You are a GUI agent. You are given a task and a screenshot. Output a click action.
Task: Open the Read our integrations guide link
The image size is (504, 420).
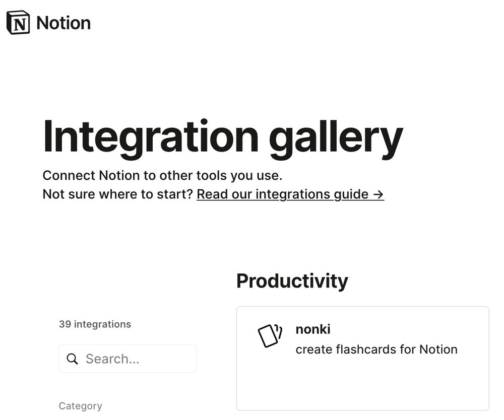point(290,194)
